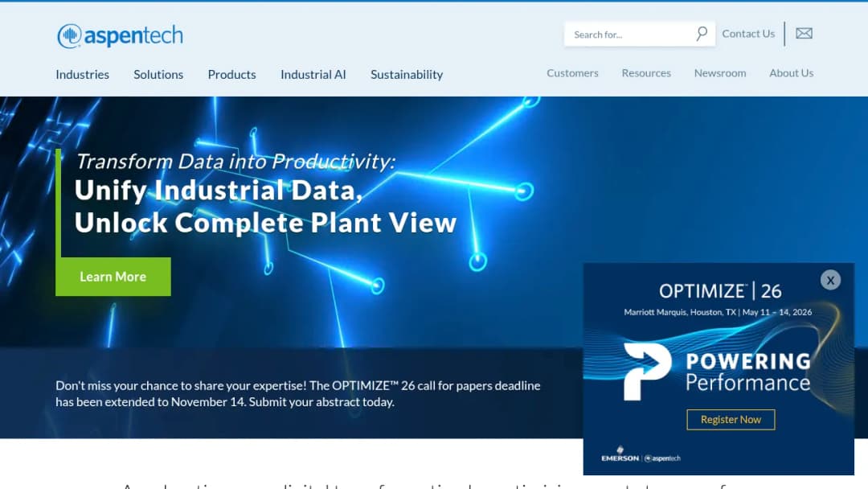Click the OPTIMIZE 26 popup title
868x489 pixels.
pyautogui.click(x=720, y=290)
